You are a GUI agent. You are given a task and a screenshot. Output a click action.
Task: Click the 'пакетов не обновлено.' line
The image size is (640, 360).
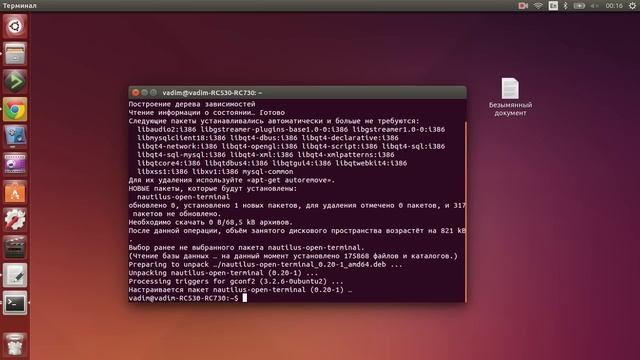[x=176, y=214]
